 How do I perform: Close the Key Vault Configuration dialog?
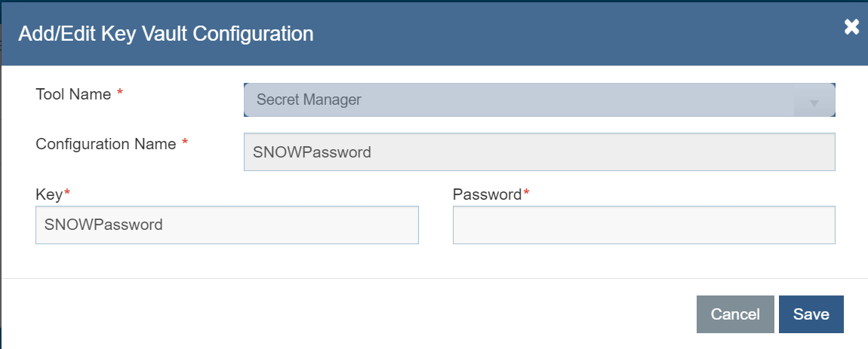click(851, 27)
